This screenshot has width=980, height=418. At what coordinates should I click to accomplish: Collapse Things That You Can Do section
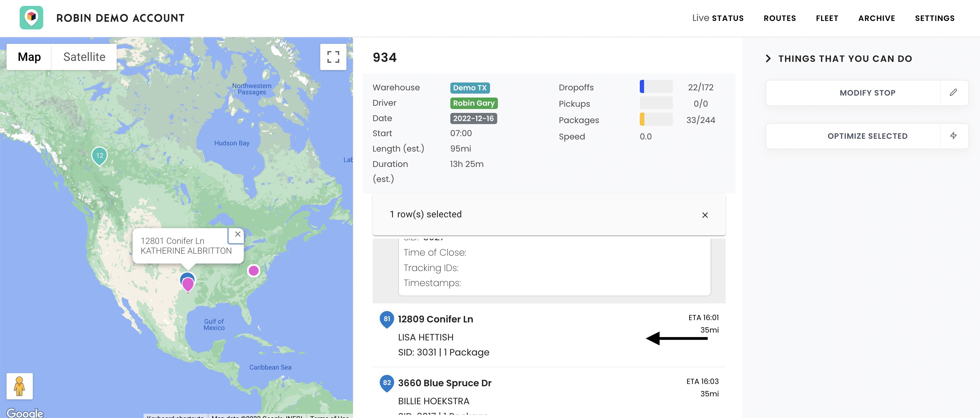pos(768,59)
